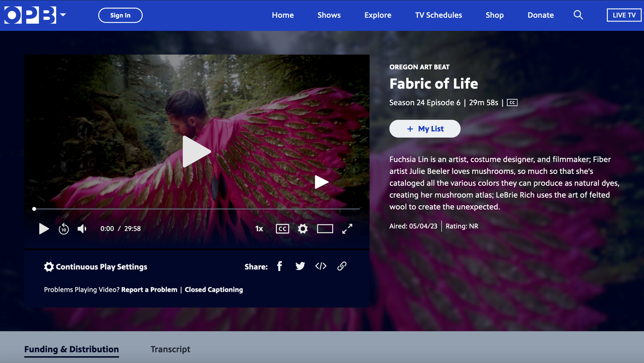Copy the video link via chain icon
This screenshot has height=363, width=644.
click(342, 266)
